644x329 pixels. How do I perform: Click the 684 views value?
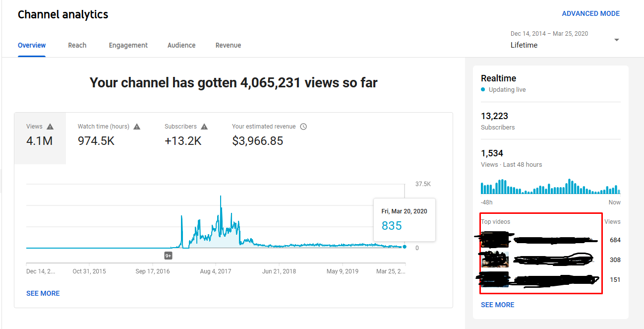[x=615, y=240]
